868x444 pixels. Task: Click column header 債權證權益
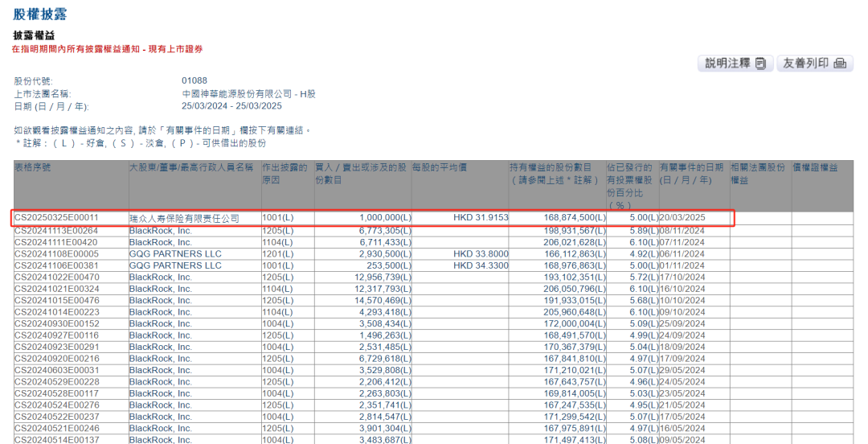point(816,166)
